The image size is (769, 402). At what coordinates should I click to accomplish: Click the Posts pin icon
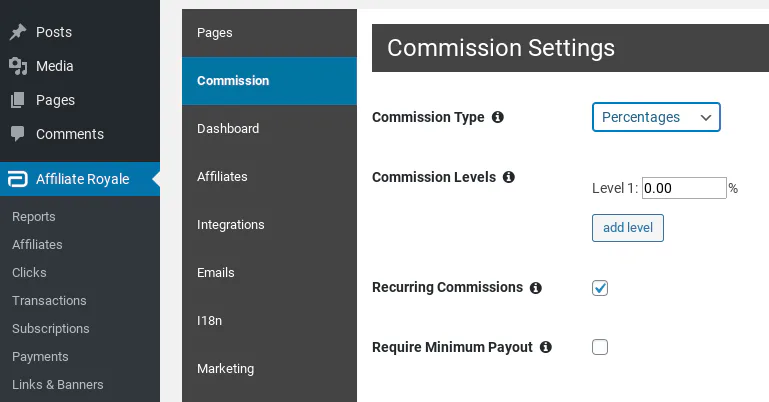click(18, 32)
